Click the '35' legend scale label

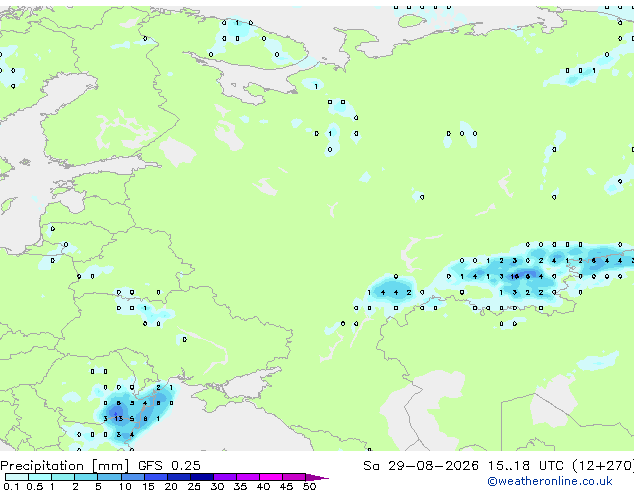click(240, 486)
